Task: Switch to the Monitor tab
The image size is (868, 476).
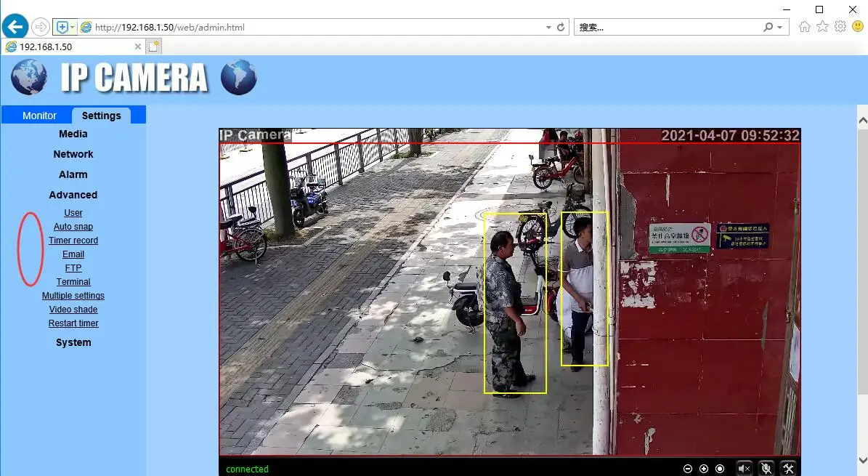Action: click(39, 116)
